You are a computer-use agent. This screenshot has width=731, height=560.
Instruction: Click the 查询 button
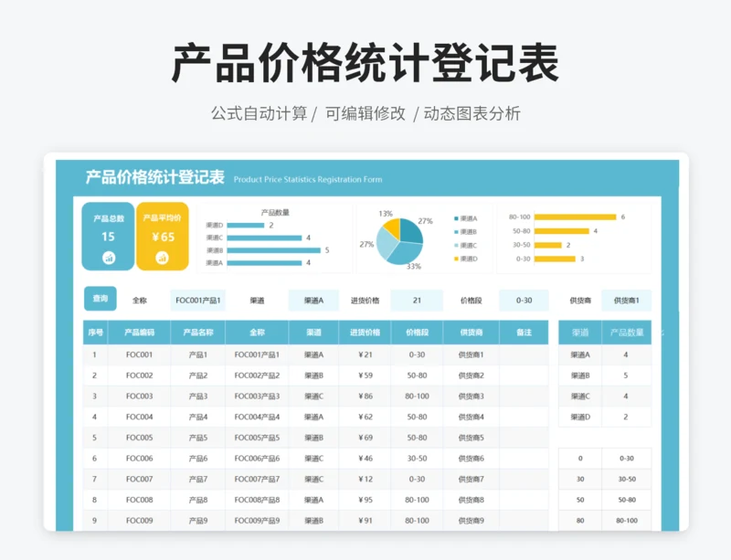click(101, 299)
